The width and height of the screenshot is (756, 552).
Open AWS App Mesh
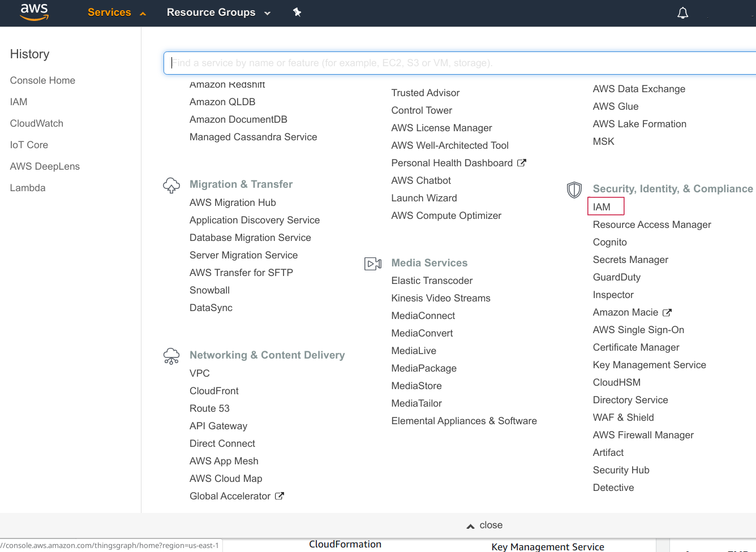tap(224, 461)
